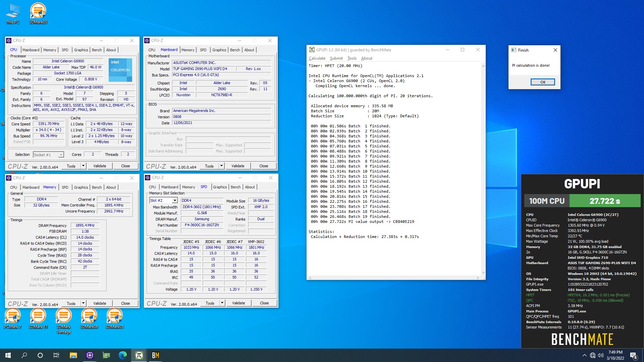644x362 pixels.
Task: Switch to Graphics tab in Mainboard window
Action: tap(219, 50)
